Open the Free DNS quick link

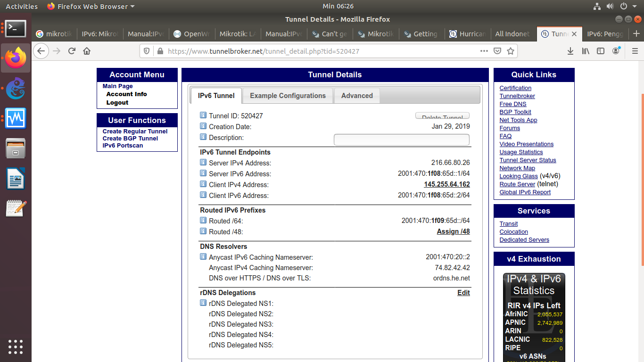tap(513, 104)
